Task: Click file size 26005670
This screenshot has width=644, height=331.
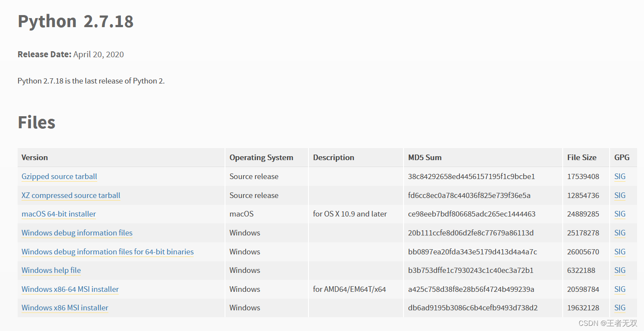Action: tap(583, 252)
